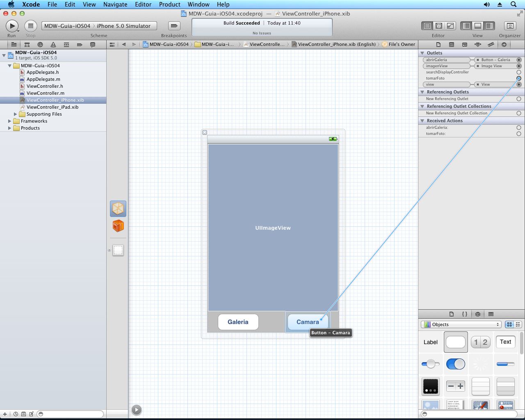This screenshot has width=525, height=420.
Task: Open the Project navigator folder icon
Action: (14, 44)
